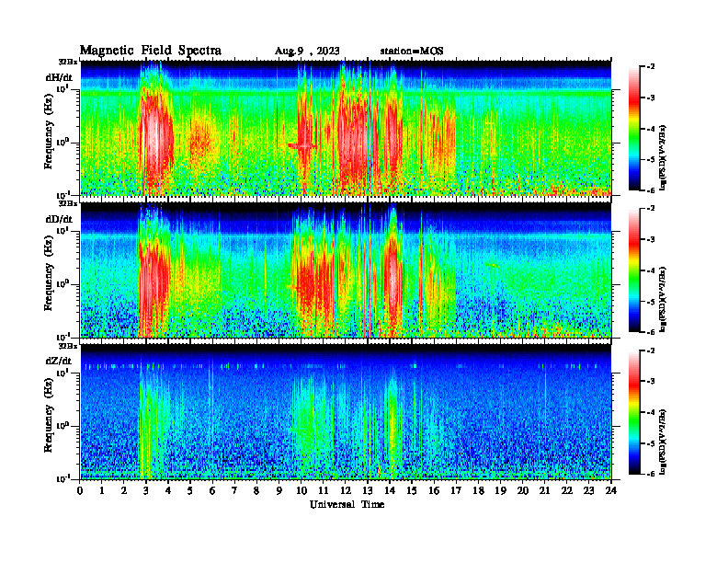Click the log(PSD) label beside dH/dt colorbar
Screen dimensions: 728x563
pyautogui.click(x=664, y=157)
